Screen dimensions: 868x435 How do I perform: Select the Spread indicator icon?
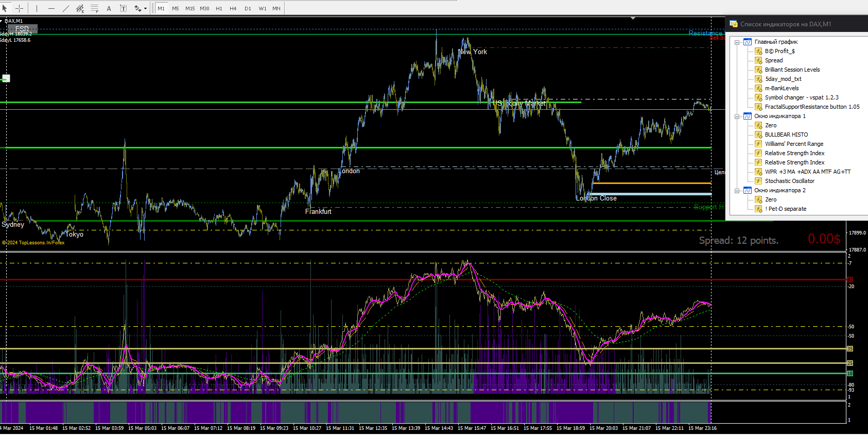[x=758, y=60]
